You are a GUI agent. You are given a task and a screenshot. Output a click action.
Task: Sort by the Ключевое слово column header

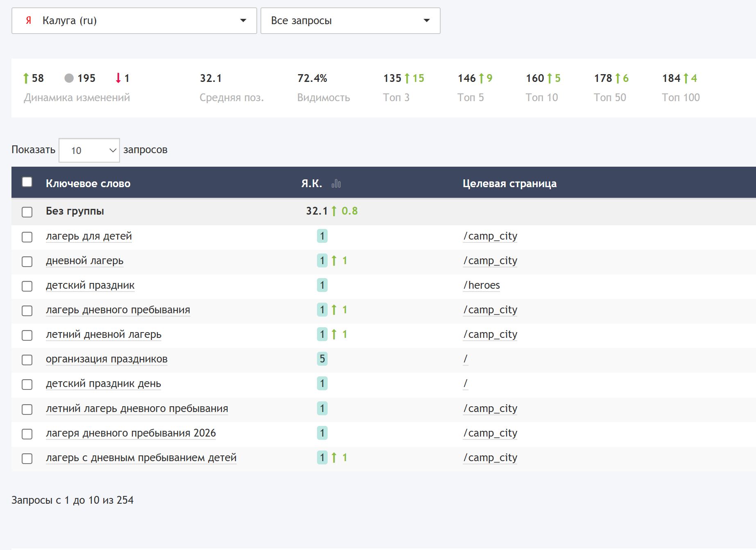tap(88, 183)
